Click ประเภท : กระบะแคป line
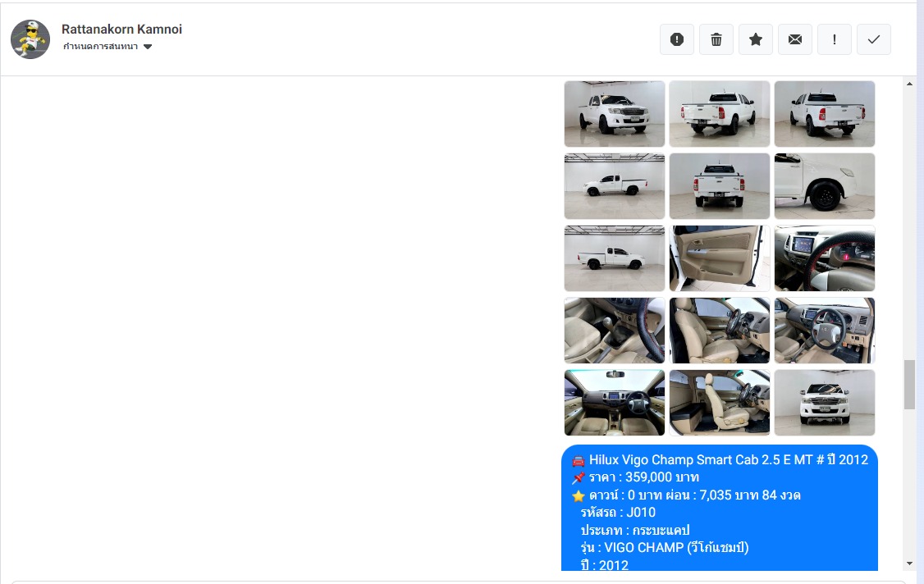Viewport: 924px width, 584px height. (635, 530)
